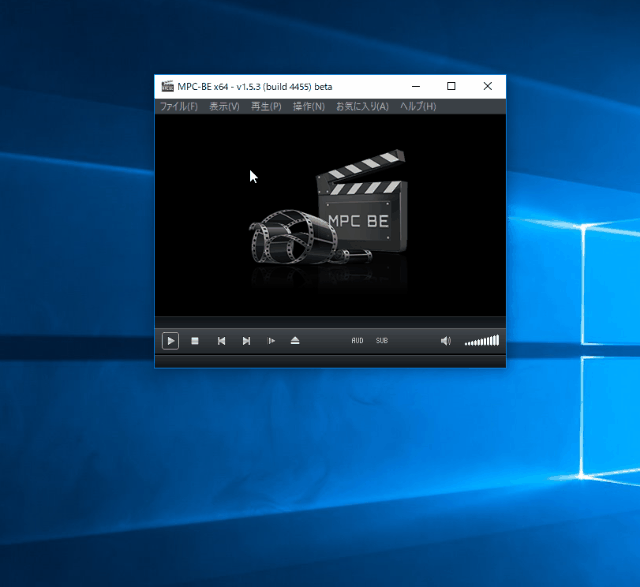Screen dimensions: 640x587
Task: Click the frame step button
Action: coord(271,340)
